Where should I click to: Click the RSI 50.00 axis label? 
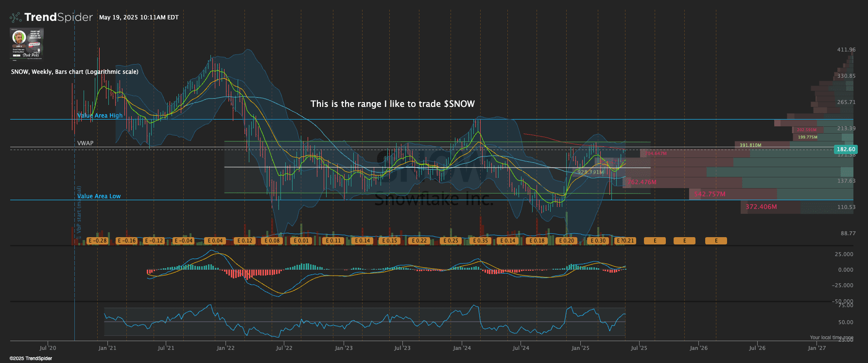coord(846,323)
